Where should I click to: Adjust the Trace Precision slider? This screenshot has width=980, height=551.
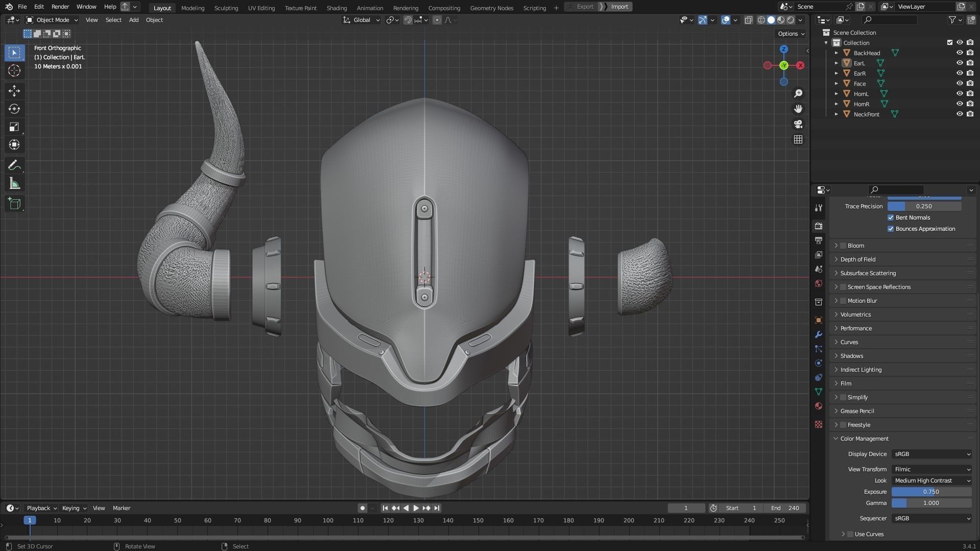(x=924, y=206)
